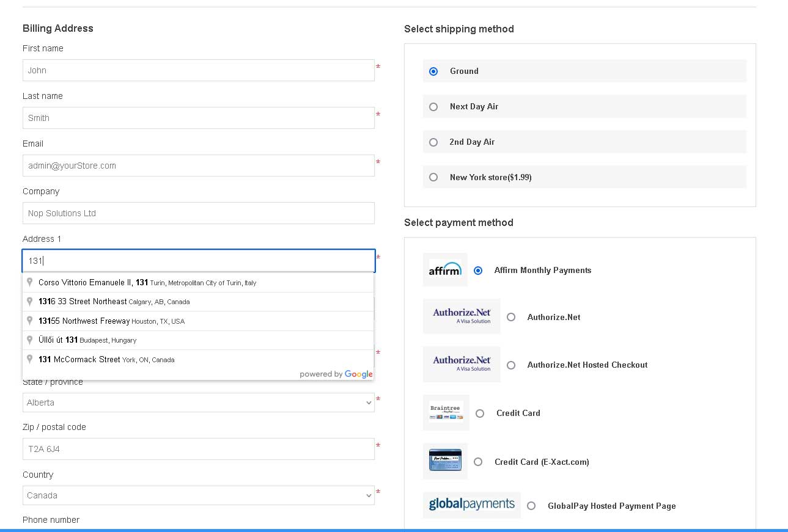Select Braintree Credit Card radio button
788x532 pixels.
tap(480, 414)
